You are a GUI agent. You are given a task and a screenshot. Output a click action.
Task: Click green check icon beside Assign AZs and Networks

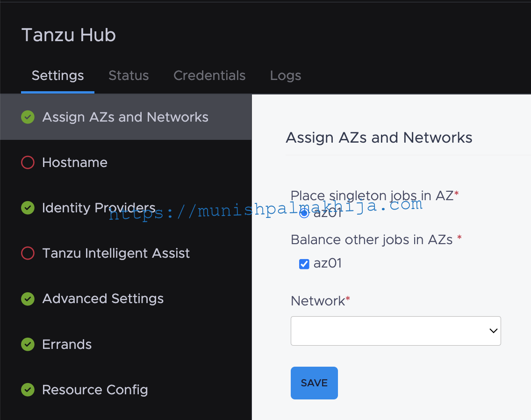[28, 117]
